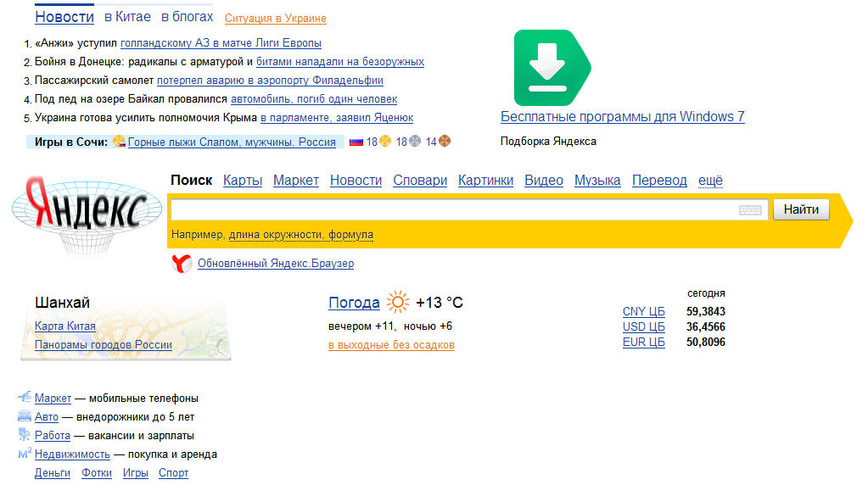Open the Словари service tab
The width and height of the screenshot is (868, 485).
[x=420, y=181]
